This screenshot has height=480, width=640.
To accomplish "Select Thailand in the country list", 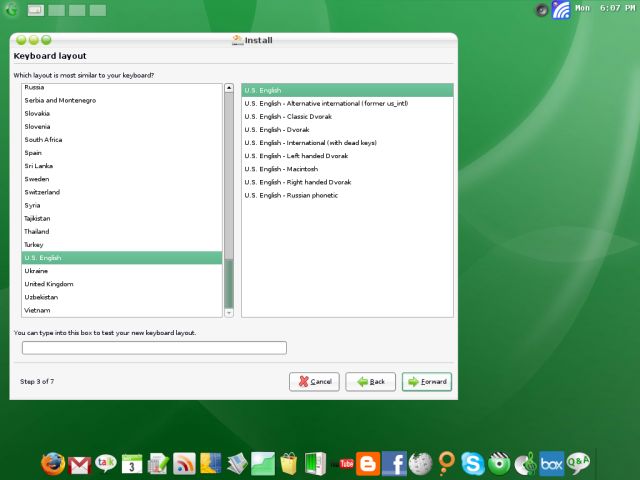I will (x=122, y=231).
